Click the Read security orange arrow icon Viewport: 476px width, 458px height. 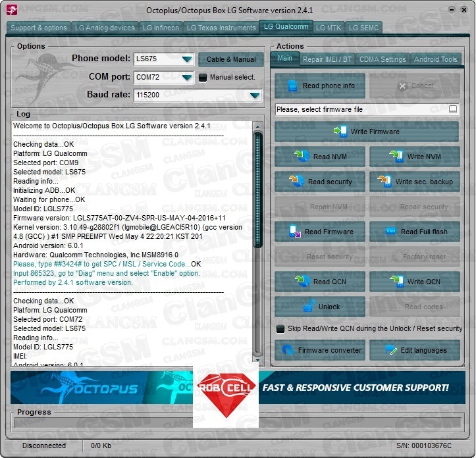[296, 181]
